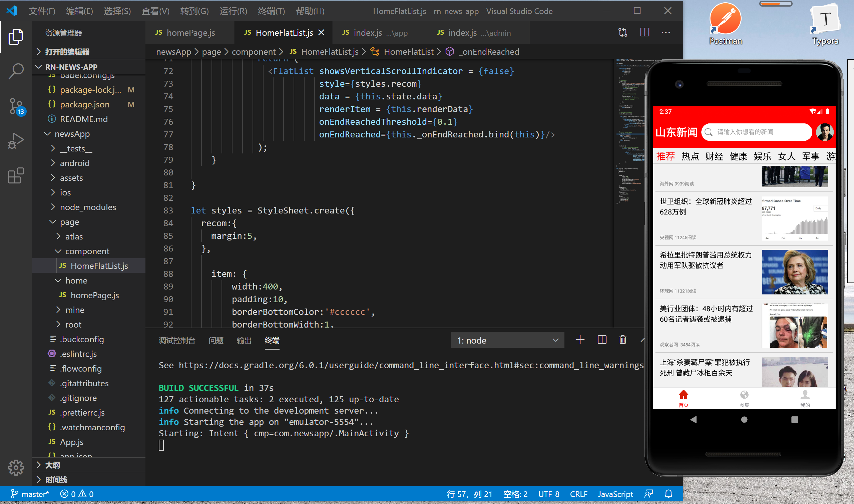854x504 pixels.
Task: Split the editor to the right
Action: pyautogui.click(x=645, y=33)
